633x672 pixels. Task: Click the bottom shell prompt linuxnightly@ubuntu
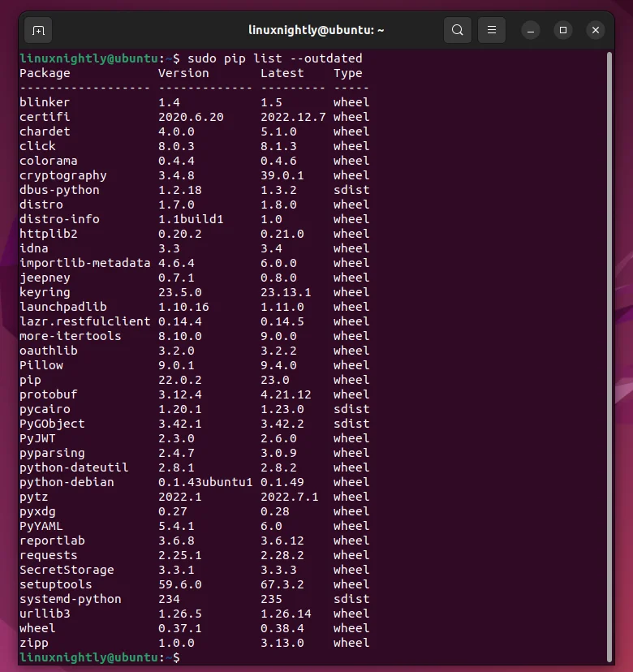pyautogui.click(x=88, y=658)
